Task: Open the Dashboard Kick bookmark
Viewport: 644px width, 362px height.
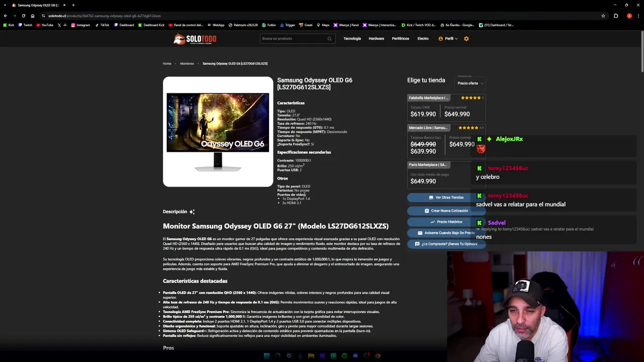Action: coord(151,25)
